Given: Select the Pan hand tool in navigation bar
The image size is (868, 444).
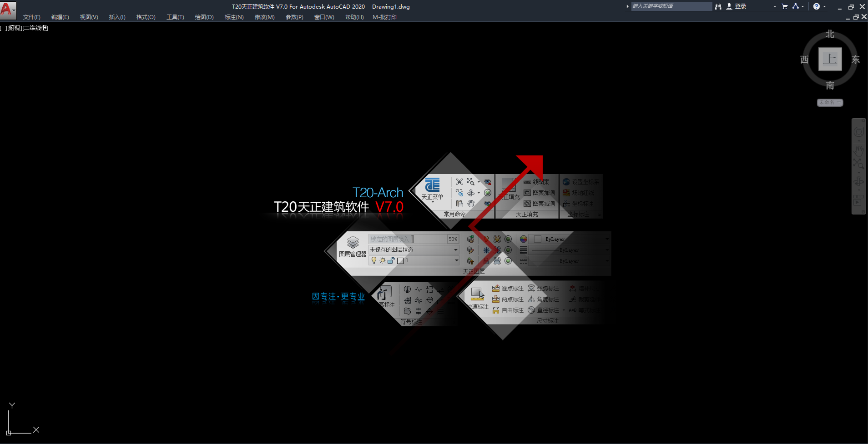Looking at the screenshot, I should tap(858, 150).
